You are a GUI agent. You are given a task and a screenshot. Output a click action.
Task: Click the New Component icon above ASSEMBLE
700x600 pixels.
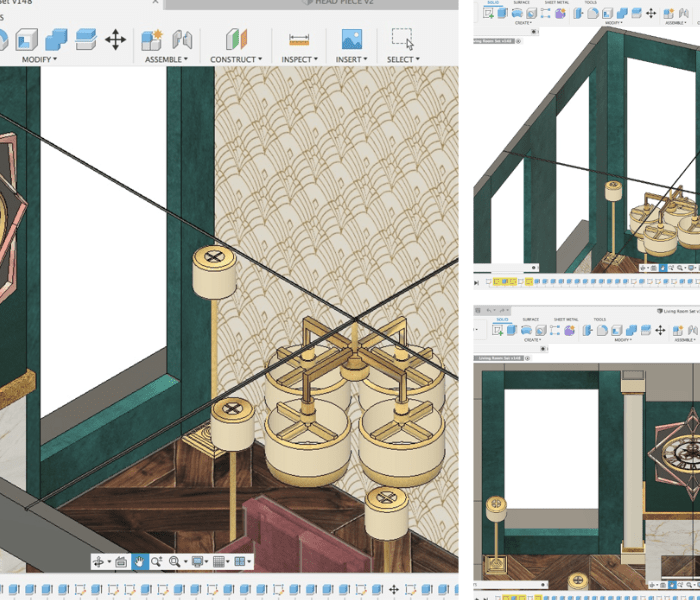pyautogui.click(x=152, y=39)
